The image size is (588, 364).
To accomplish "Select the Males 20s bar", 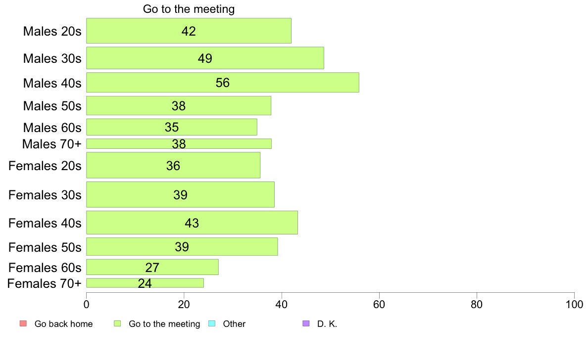I will [189, 31].
